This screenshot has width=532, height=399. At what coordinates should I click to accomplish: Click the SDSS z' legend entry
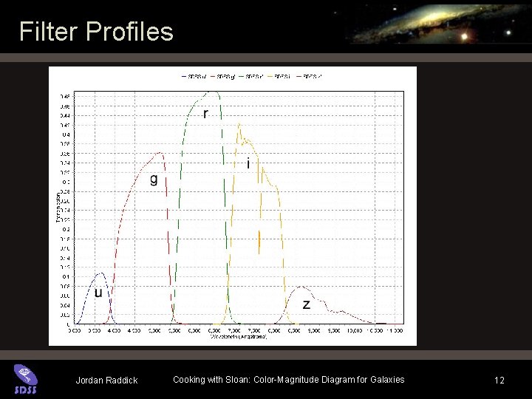point(309,77)
